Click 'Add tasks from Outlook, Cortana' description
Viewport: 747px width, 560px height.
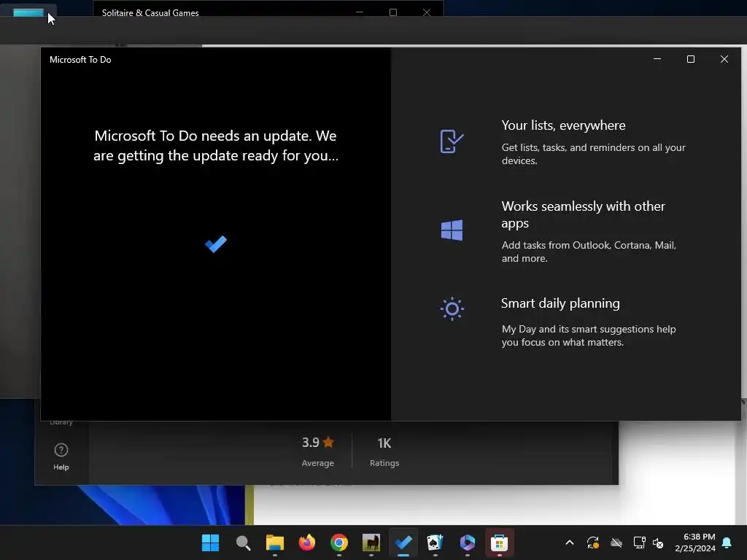click(589, 252)
